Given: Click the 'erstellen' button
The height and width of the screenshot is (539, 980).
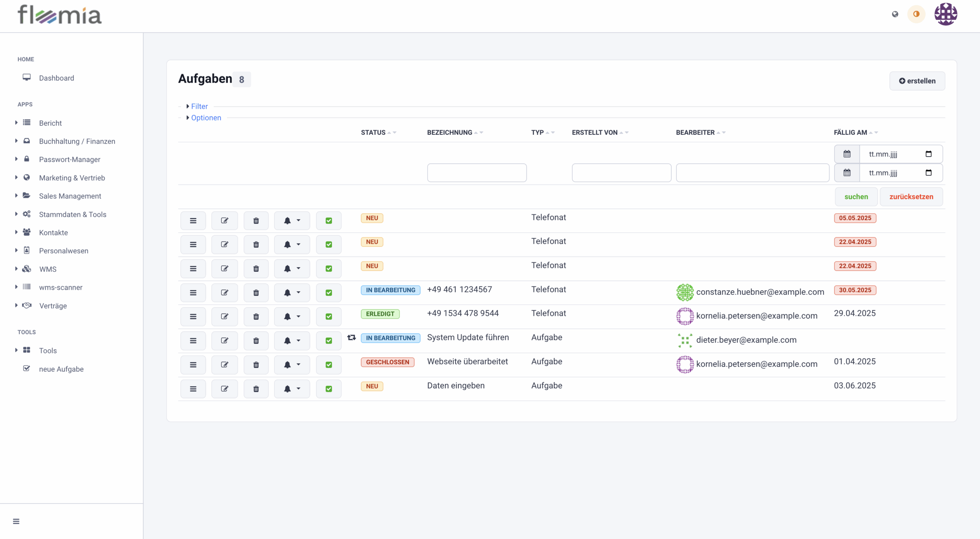Looking at the screenshot, I should point(917,81).
